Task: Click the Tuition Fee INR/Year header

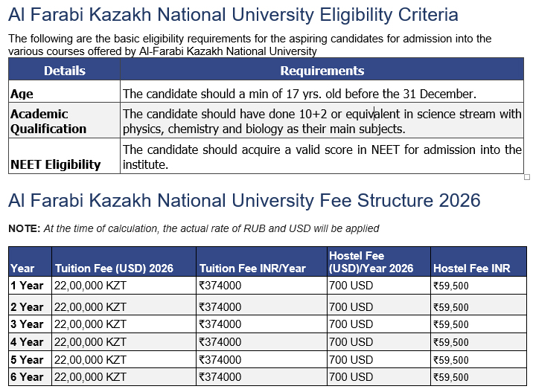Action: 252,269
